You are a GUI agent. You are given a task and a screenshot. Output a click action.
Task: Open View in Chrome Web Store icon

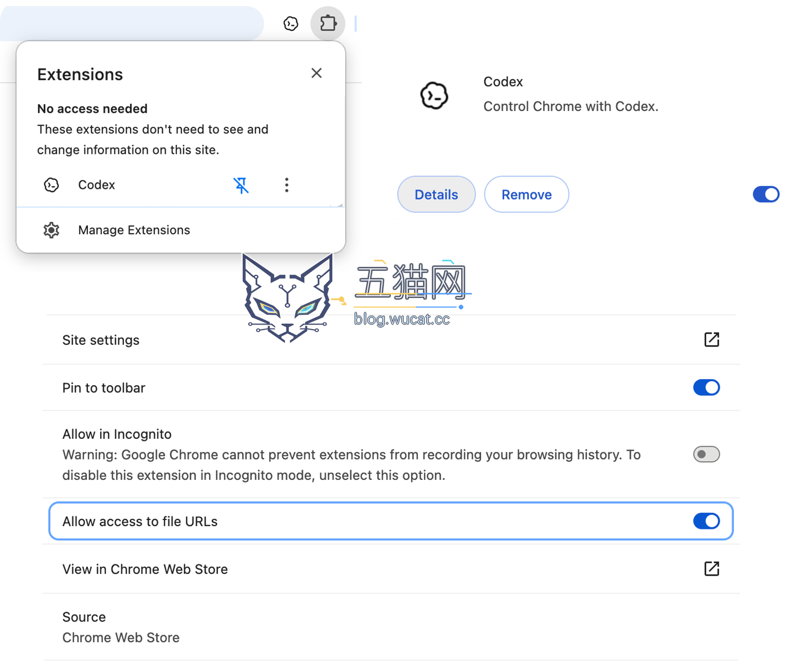(712, 569)
